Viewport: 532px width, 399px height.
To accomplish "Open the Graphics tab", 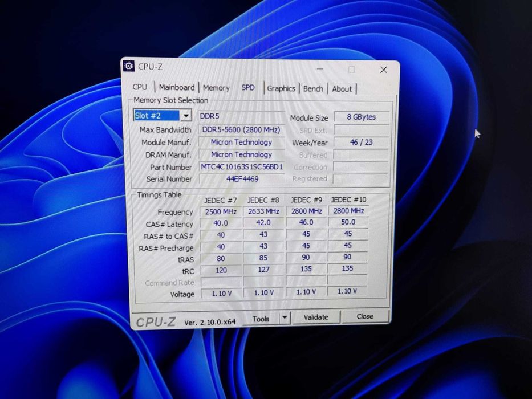I will 281,88.
